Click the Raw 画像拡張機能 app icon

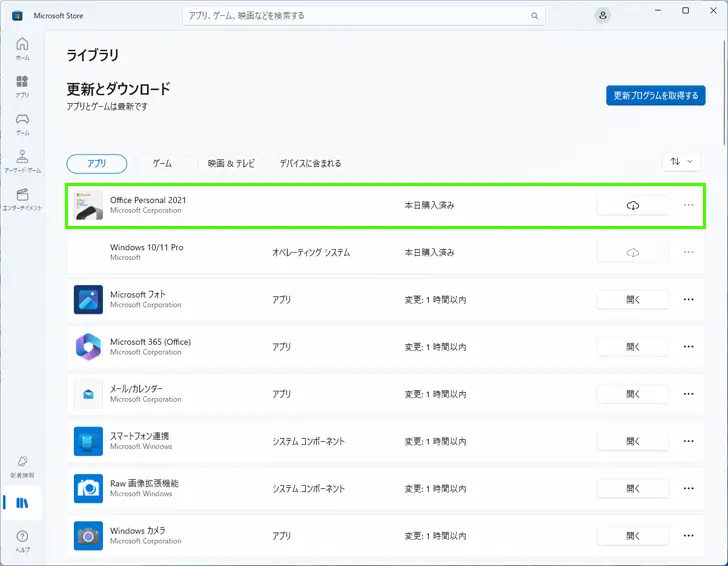[88, 488]
